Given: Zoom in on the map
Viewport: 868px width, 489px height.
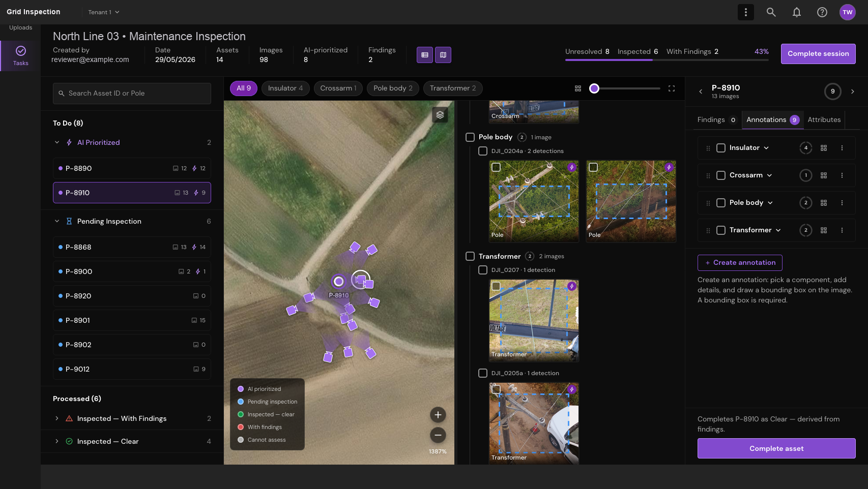Looking at the screenshot, I should point(438,415).
